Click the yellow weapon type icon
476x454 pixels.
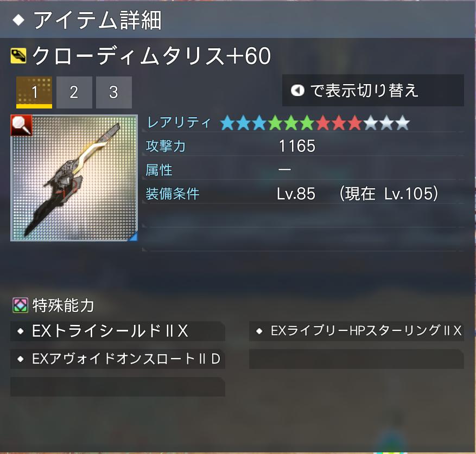18,56
